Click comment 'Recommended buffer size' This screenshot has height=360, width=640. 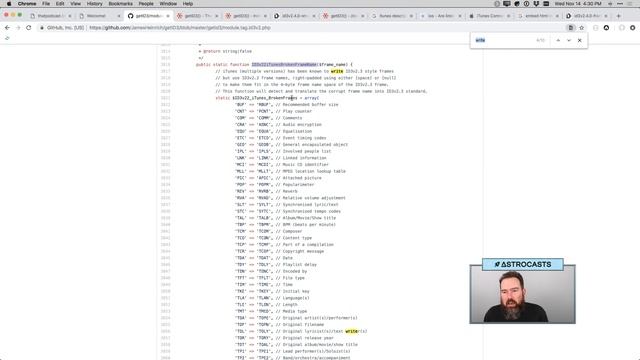point(311,104)
